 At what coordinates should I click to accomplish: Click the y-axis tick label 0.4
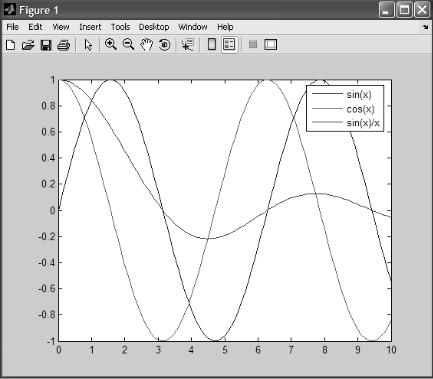[x=48, y=158]
